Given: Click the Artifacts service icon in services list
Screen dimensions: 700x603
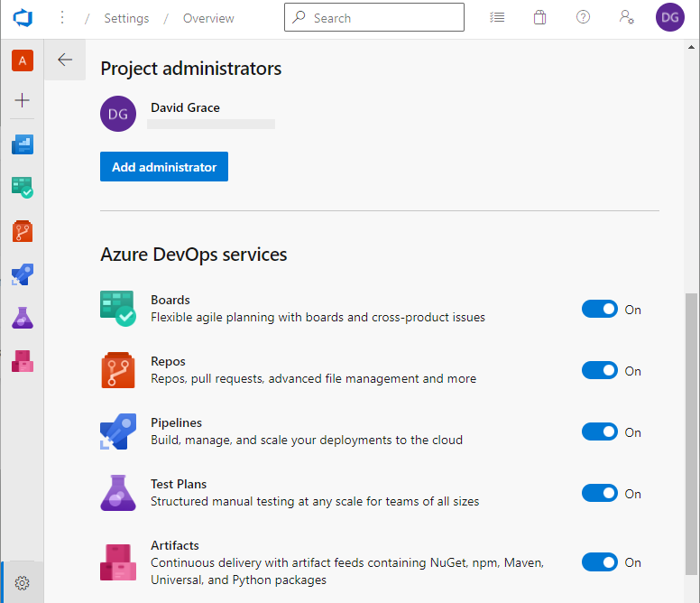Looking at the screenshot, I should pos(118,561).
